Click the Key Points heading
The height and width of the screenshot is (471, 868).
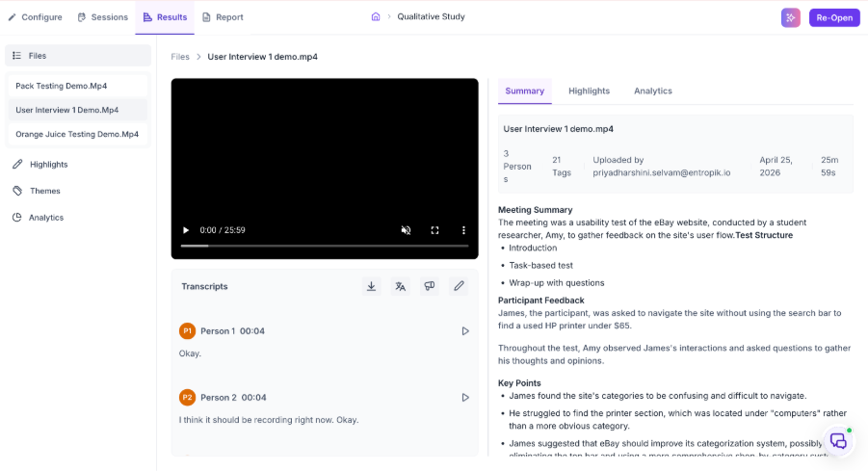tap(519, 383)
